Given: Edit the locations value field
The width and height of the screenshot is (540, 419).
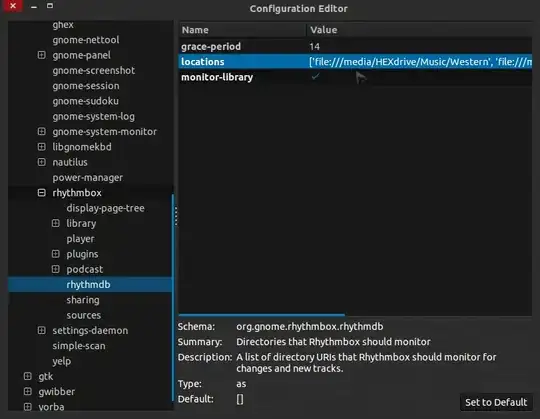Looking at the screenshot, I should tap(420, 62).
